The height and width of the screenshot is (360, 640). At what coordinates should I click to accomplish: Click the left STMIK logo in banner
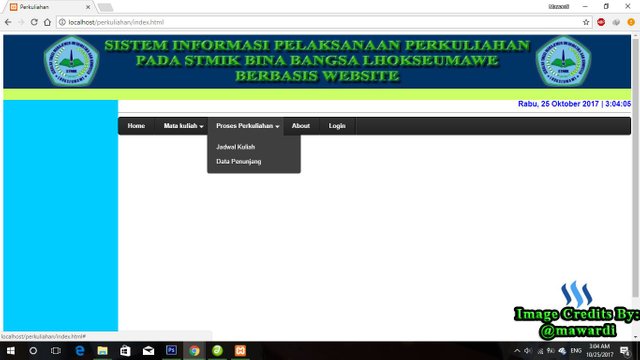pos(71,61)
